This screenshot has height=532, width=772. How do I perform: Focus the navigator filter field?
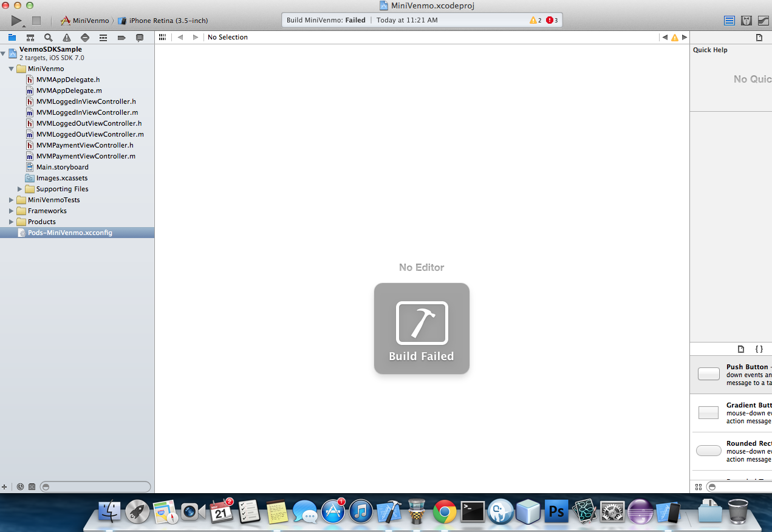coord(95,486)
